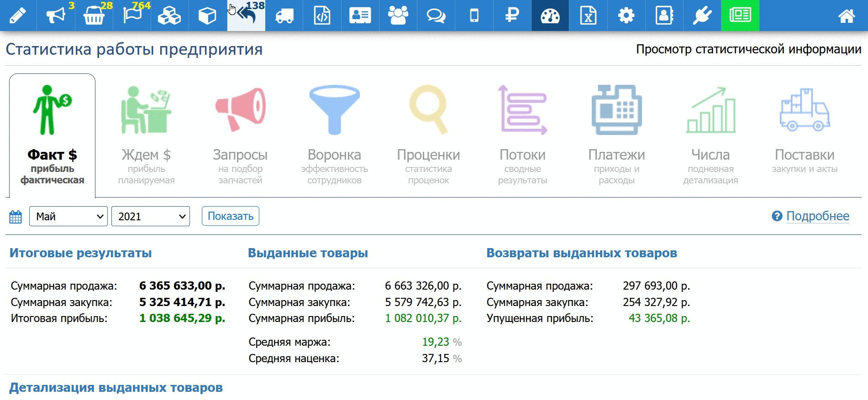Viewport: 868px width, 400px height.
Task: Click the question mark help icon
Action: click(x=777, y=216)
